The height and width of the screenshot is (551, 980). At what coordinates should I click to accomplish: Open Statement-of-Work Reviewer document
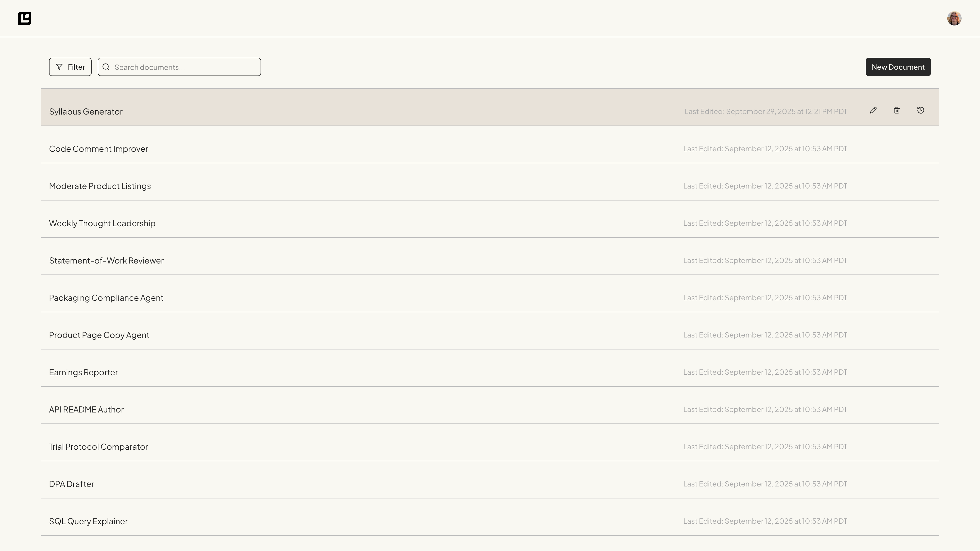tap(106, 260)
